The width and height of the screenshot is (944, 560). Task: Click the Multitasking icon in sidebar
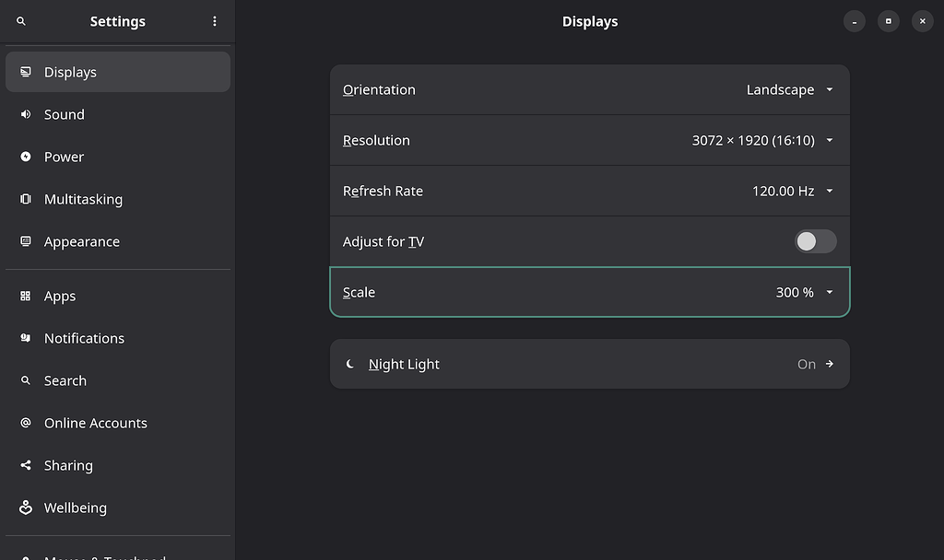point(26,199)
